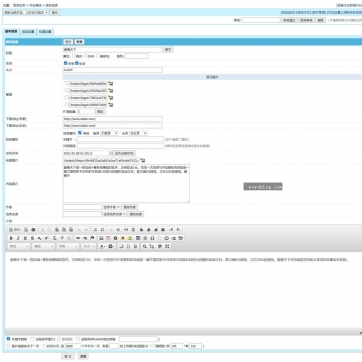Browse file for the thumbnail image path
Viewport: 362px width, 362px height.
tap(143, 160)
